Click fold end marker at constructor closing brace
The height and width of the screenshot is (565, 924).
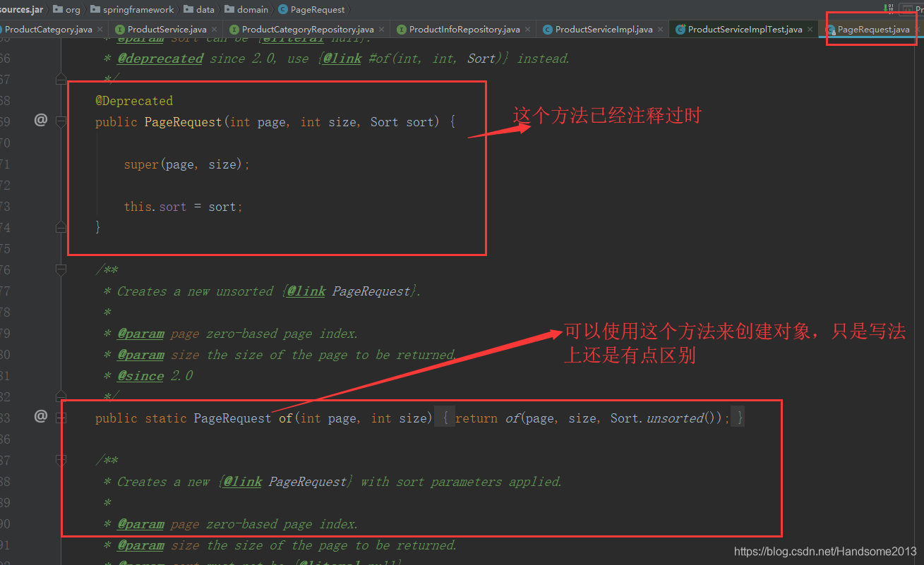pos(61,226)
